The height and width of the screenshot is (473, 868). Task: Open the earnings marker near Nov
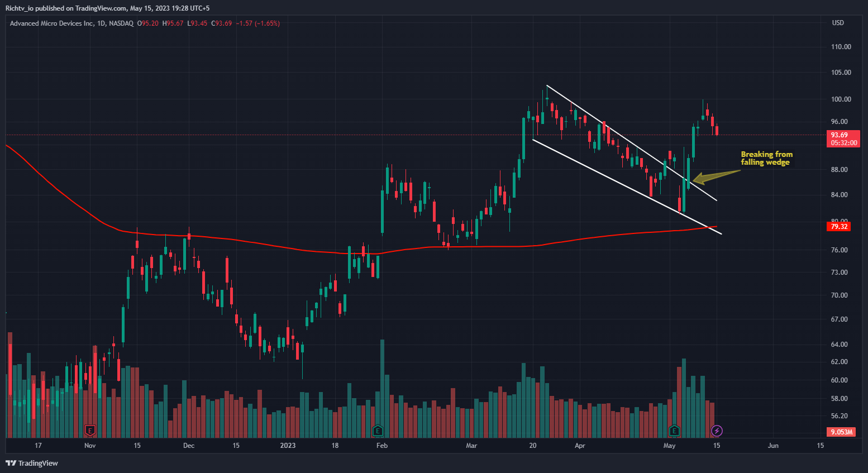(90, 431)
